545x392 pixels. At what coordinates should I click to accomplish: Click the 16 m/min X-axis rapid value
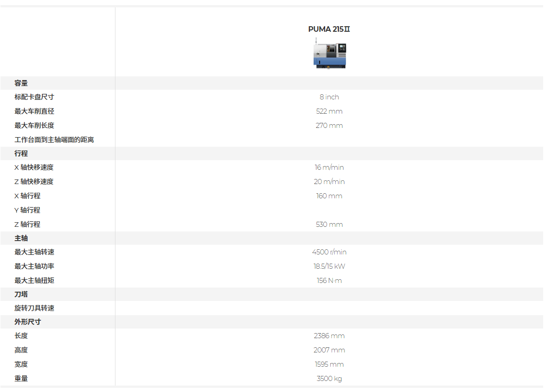[x=329, y=167]
